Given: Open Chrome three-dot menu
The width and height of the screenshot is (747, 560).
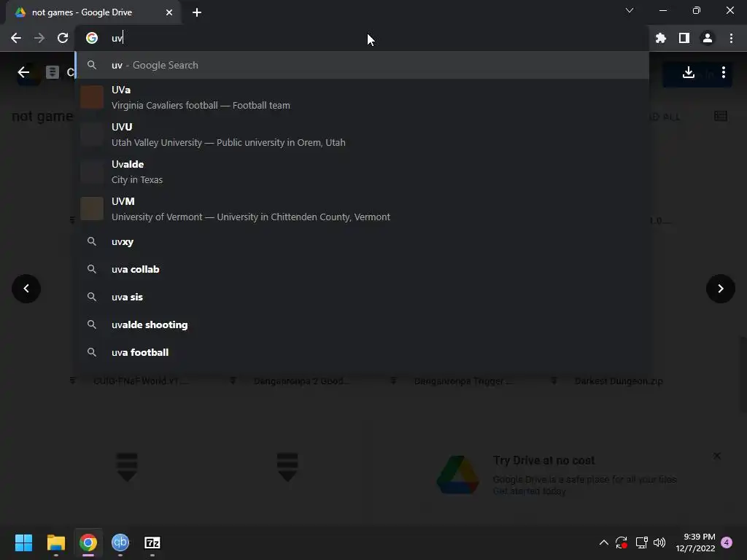Looking at the screenshot, I should (731, 38).
